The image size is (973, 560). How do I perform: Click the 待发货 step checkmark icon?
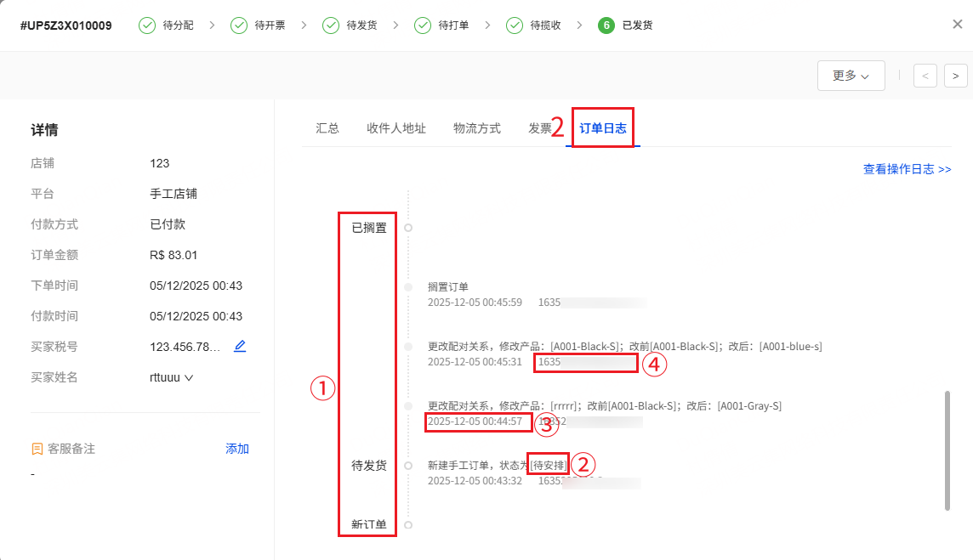(331, 25)
